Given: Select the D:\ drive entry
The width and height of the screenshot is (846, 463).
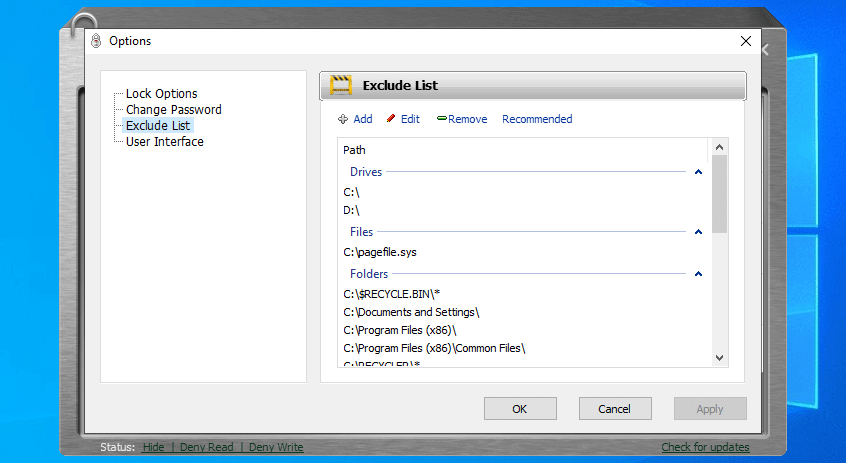Looking at the screenshot, I should (351, 210).
